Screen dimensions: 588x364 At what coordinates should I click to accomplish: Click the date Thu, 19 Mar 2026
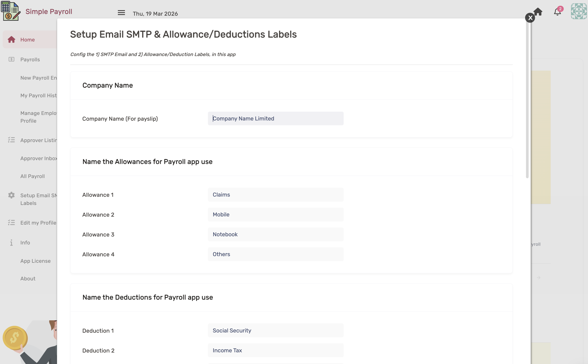pyautogui.click(x=155, y=14)
